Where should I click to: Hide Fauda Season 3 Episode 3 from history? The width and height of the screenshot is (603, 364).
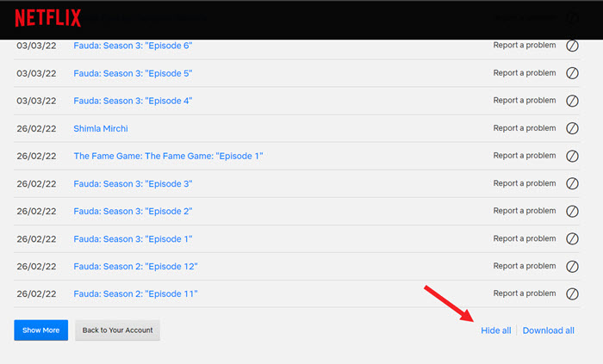(x=572, y=183)
